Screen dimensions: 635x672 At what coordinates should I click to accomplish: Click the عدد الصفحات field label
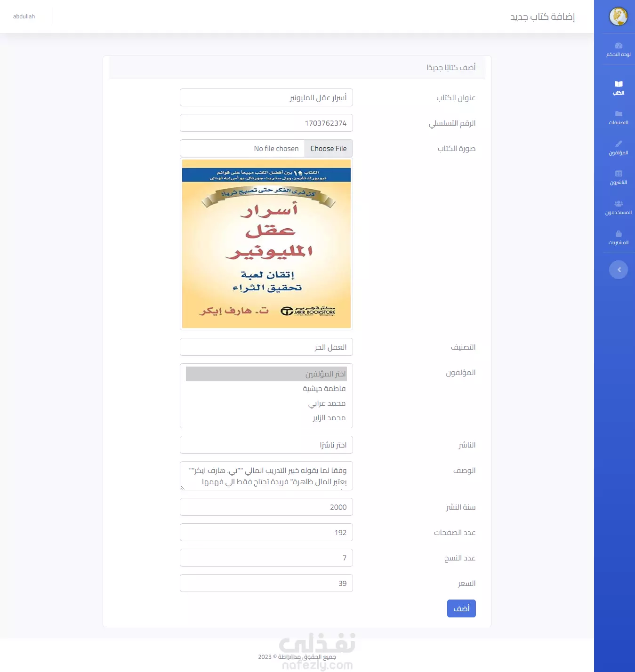455,533
